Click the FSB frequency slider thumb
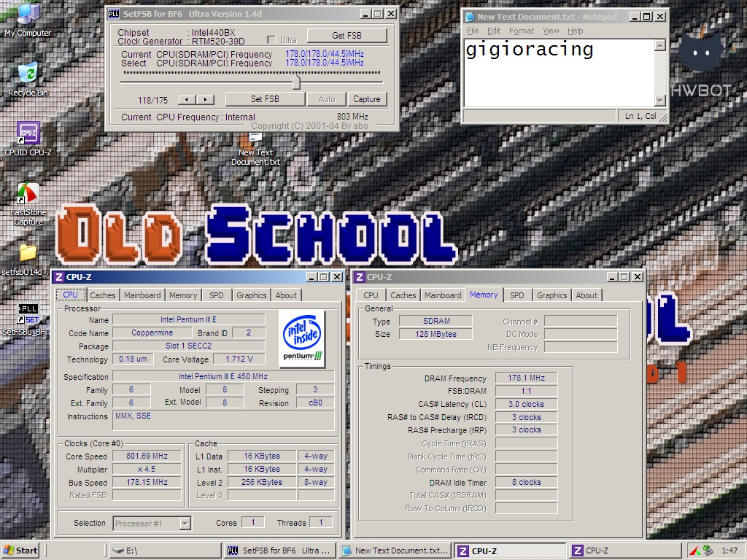The image size is (747, 560). [296, 82]
